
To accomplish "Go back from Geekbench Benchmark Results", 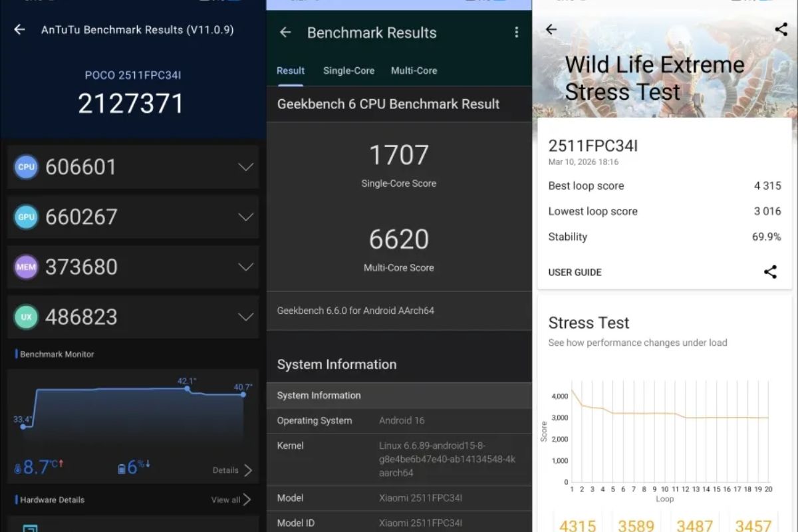I will click(x=285, y=32).
